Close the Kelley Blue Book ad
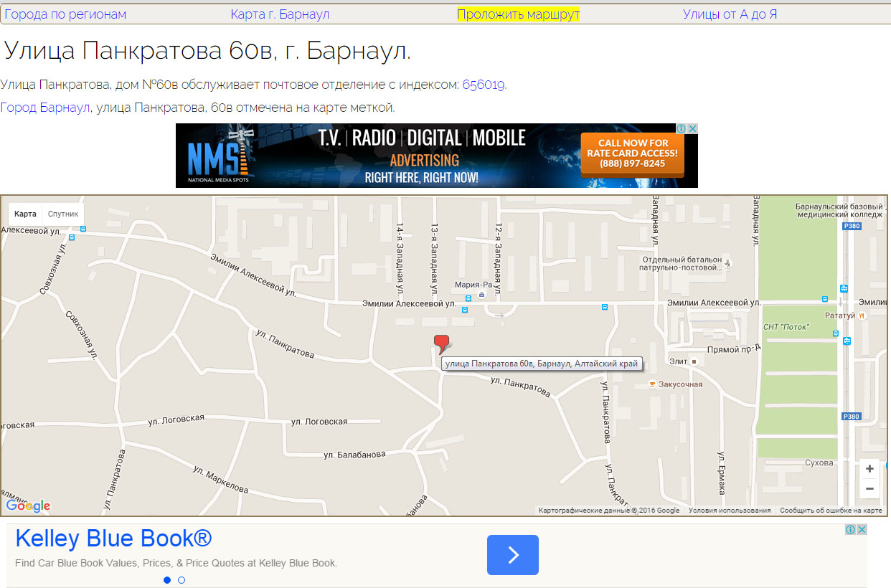Viewport: 891px width, 588px height. coord(862,529)
